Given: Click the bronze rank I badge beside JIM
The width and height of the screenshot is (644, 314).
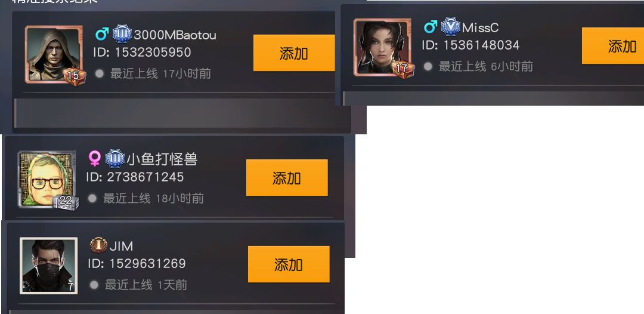Looking at the screenshot, I should [98, 245].
